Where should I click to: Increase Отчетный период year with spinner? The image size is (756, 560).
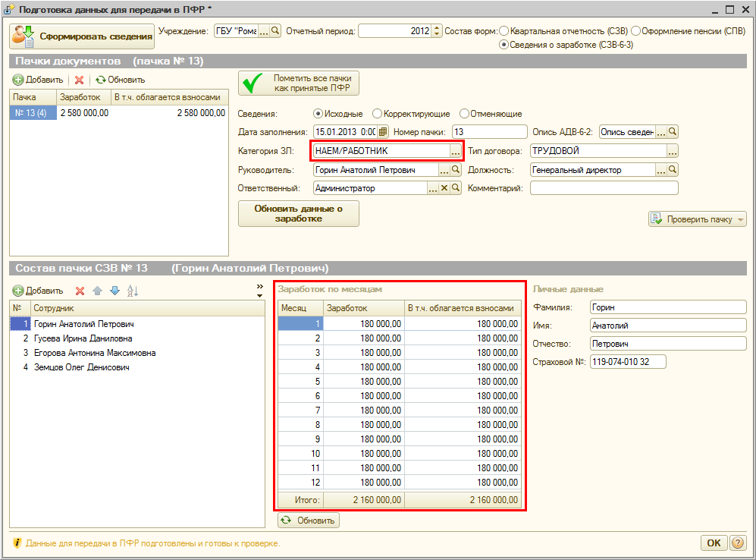[436, 28]
